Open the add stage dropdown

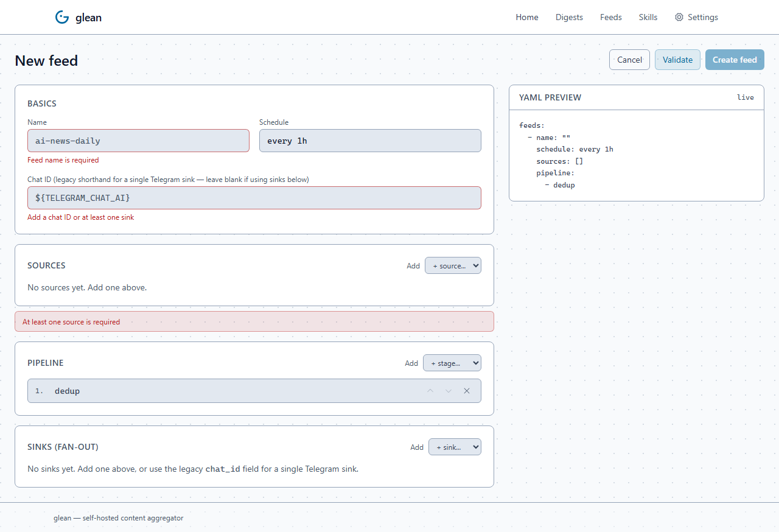tap(452, 363)
